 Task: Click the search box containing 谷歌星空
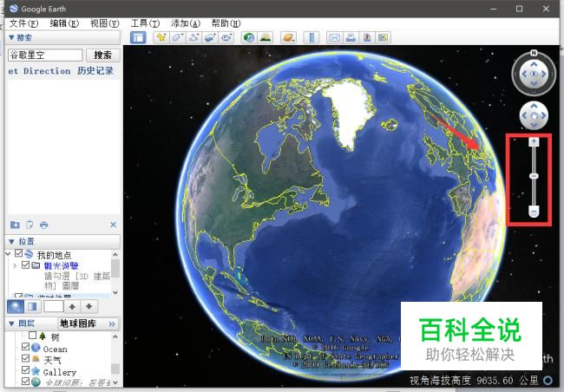[x=45, y=55]
